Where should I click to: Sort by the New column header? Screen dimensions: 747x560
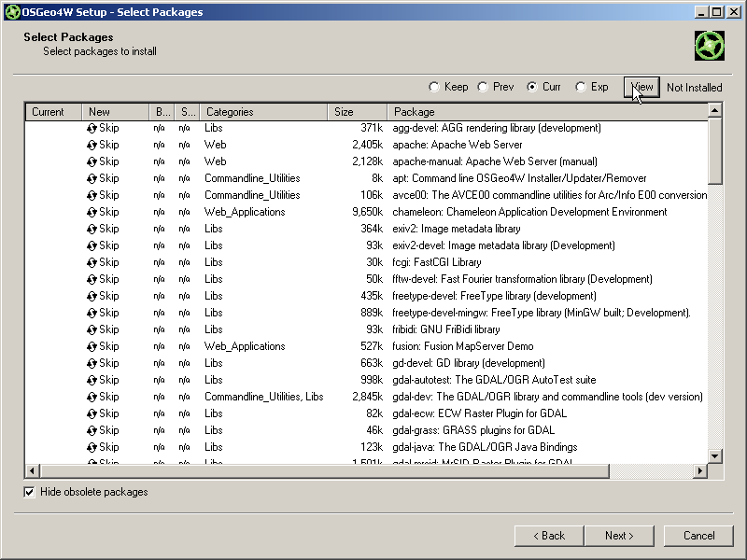[x=115, y=112]
